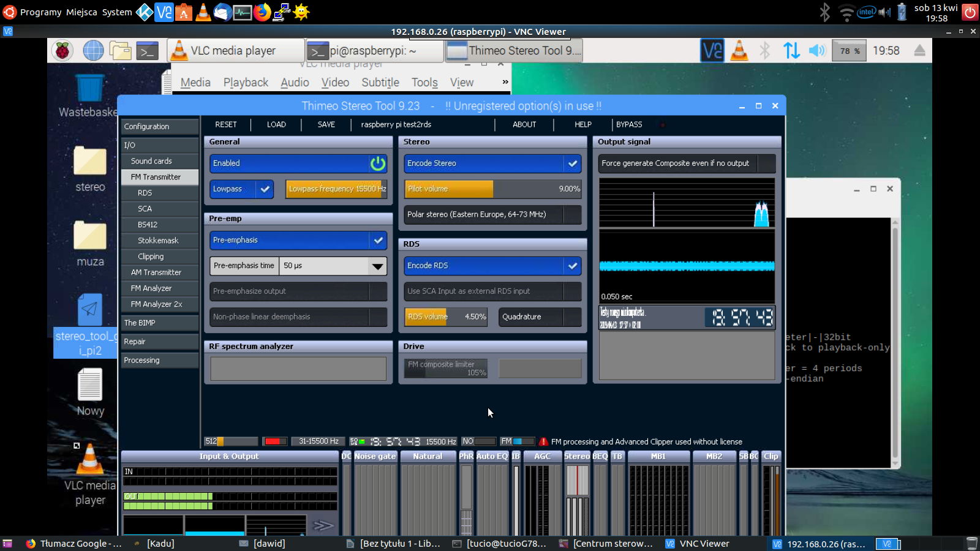The width and height of the screenshot is (980, 551).
Task: Adjust the RDS volume slider
Action: pos(446,317)
